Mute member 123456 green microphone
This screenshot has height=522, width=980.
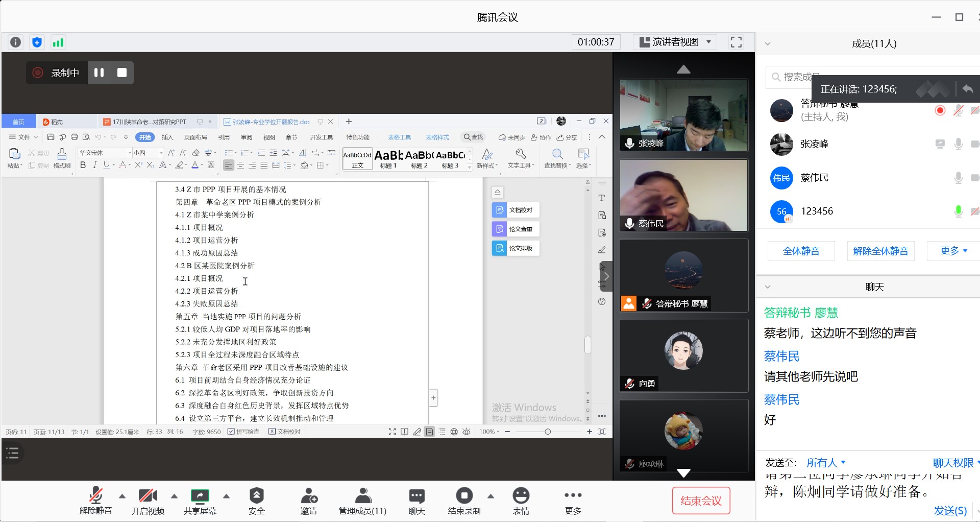(959, 211)
